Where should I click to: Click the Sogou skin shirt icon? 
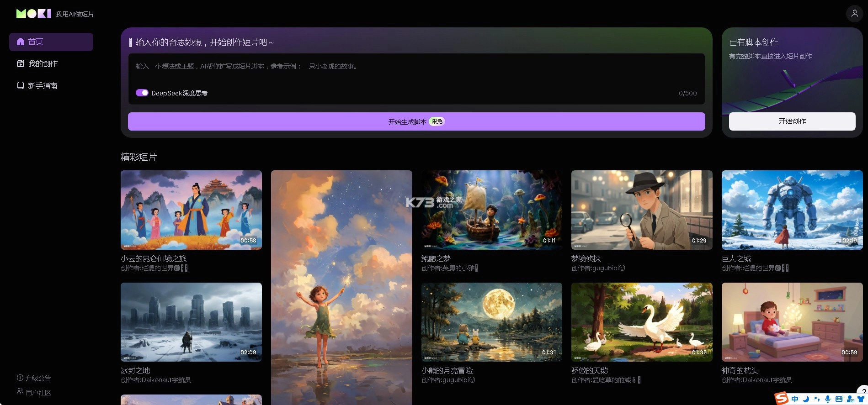(x=861, y=399)
